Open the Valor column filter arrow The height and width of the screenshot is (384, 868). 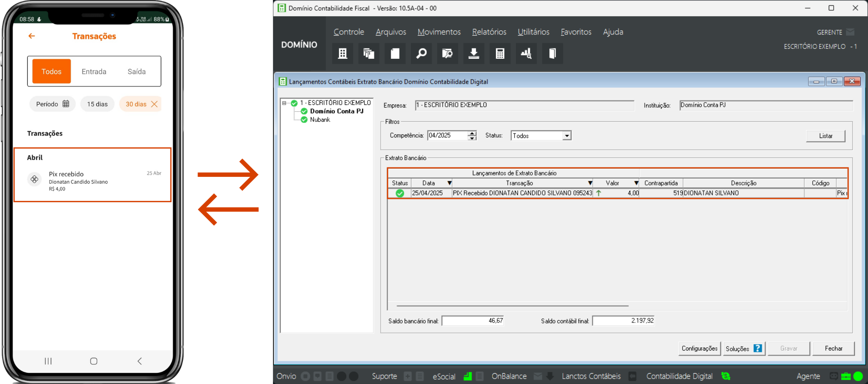(636, 183)
